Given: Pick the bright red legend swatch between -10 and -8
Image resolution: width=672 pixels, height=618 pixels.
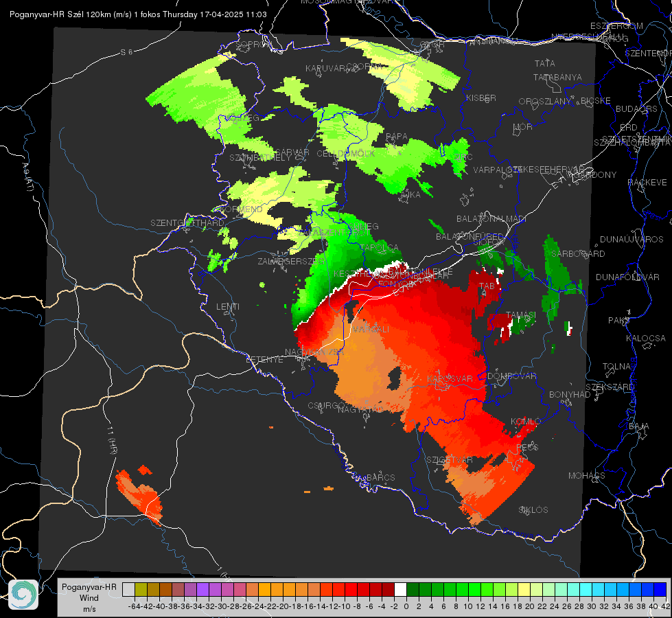Looking at the screenshot, I should (351, 589).
